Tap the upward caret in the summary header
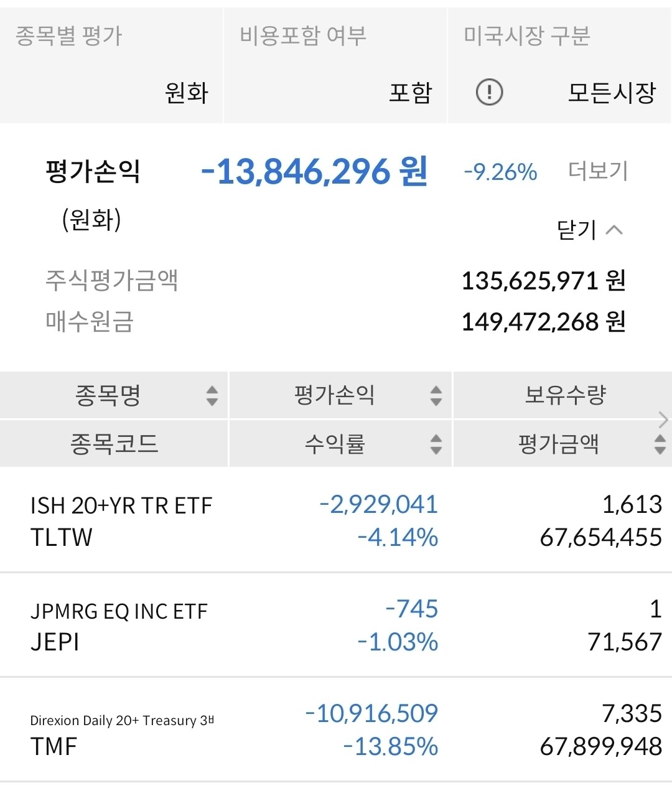This screenshot has height=788, width=672. click(x=615, y=230)
